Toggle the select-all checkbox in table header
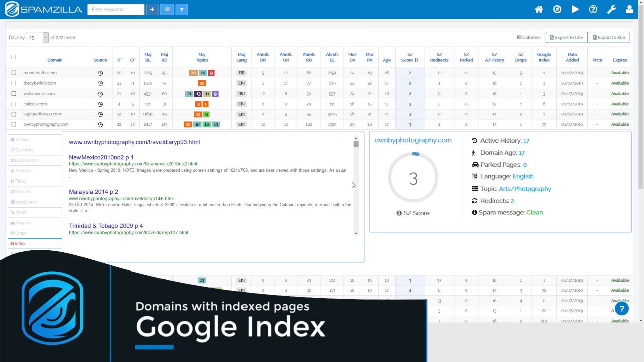The image size is (644, 362). [x=14, y=57]
